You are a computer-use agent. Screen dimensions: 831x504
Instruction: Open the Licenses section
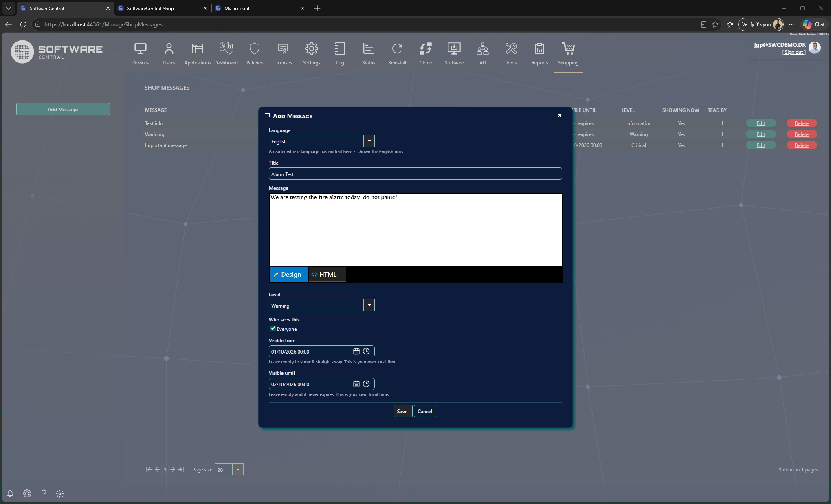point(283,54)
